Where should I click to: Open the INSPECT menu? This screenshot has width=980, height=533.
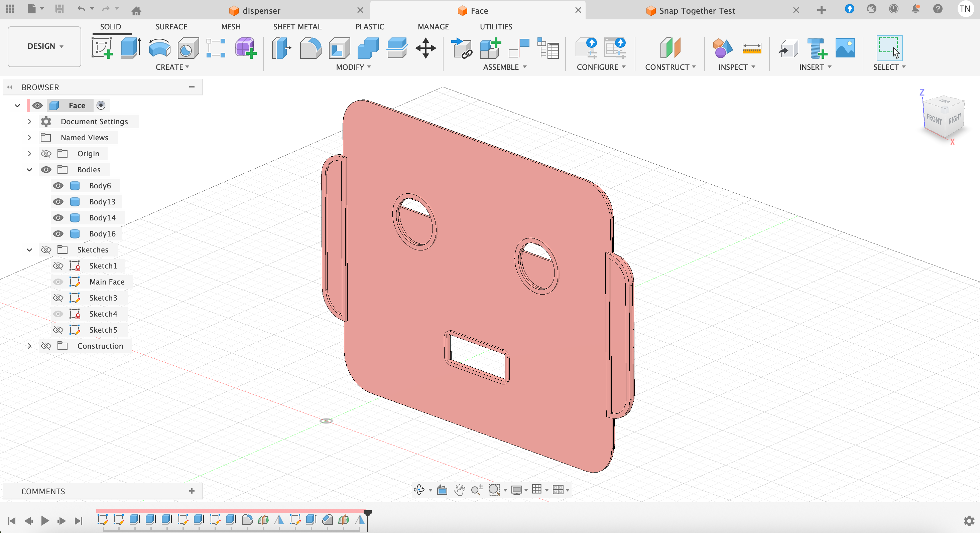736,67
